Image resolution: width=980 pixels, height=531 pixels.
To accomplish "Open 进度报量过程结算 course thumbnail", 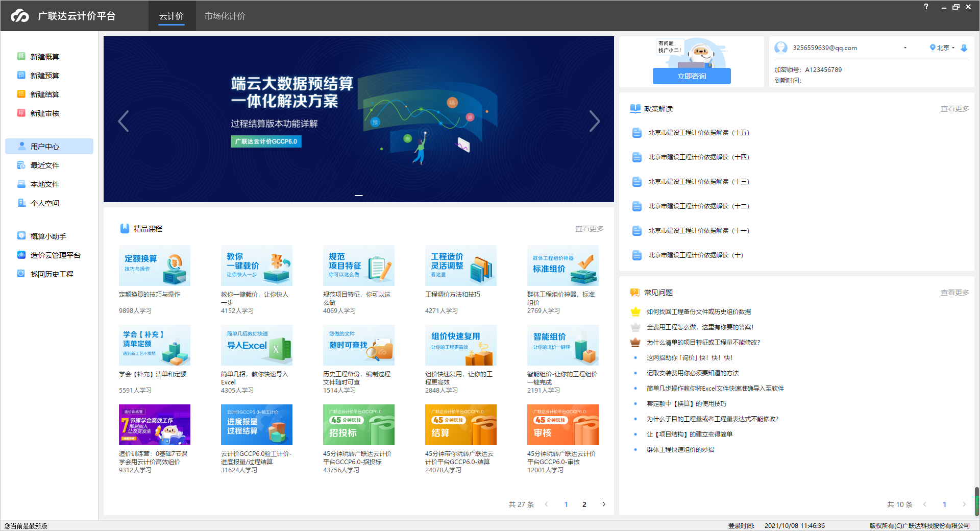I will [257, 425].
